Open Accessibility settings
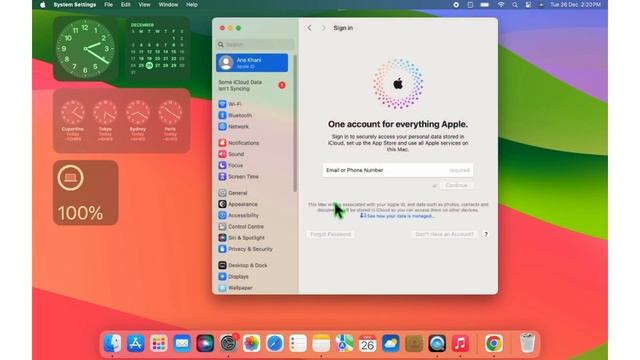Image resolution: width=640 pixels, height=360 pixels. click(x=239, y=215)
